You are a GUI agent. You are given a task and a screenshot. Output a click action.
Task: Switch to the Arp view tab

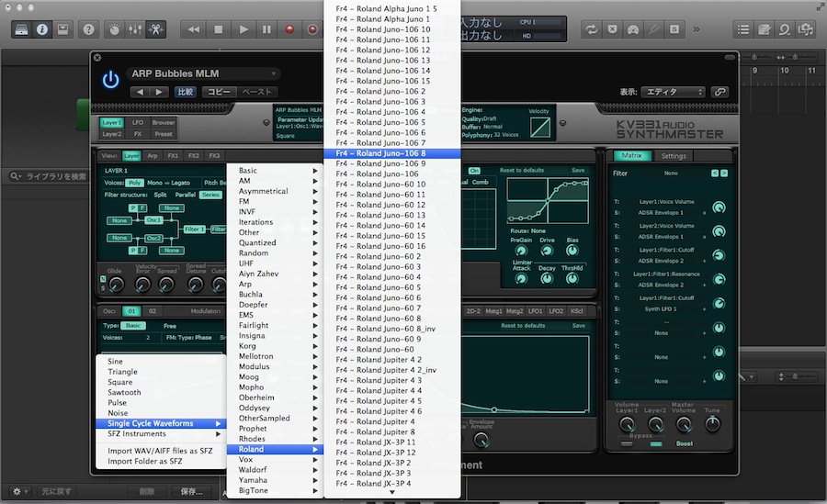pyautogui.click(x=153, y=155)
